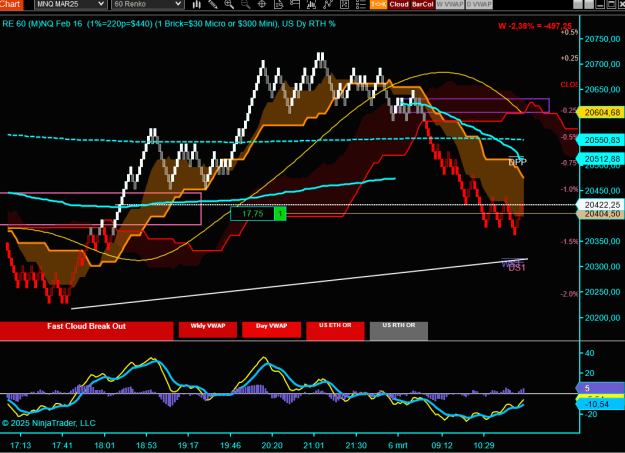Screen dimensions: 625x453
Task: Activate the crosshair cursor tool
Action: coord(262,4)
